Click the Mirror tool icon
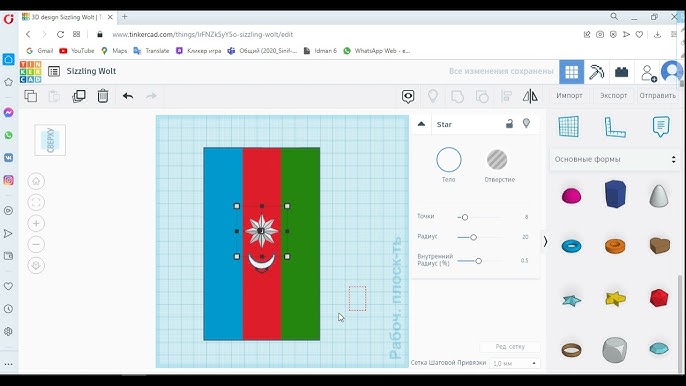 point(530,96)
